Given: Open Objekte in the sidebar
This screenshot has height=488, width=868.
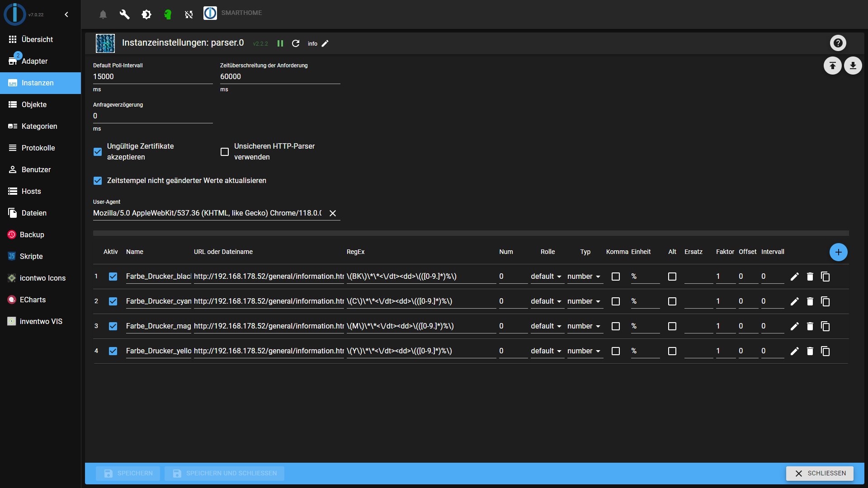Looking at the screenshot, I should pos(34,104).
